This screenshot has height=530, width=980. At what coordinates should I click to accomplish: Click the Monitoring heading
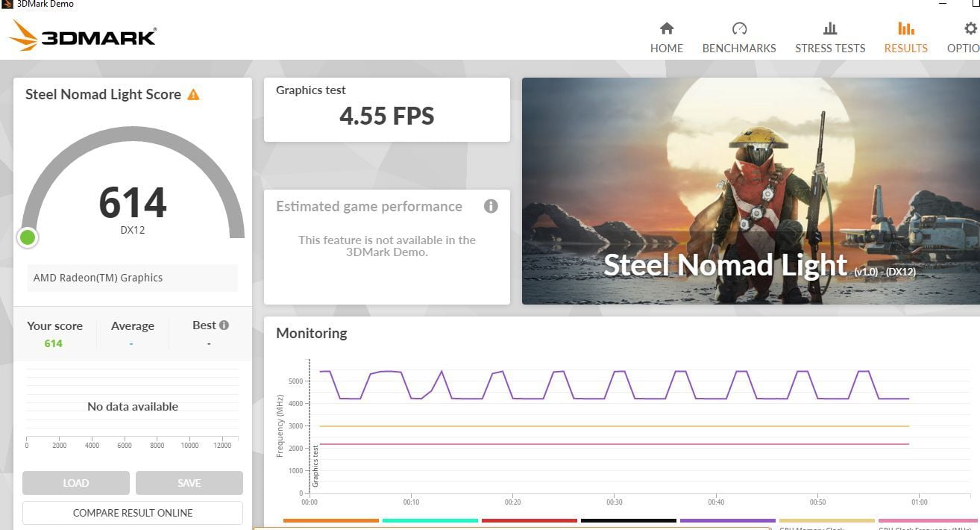point(312,333)
